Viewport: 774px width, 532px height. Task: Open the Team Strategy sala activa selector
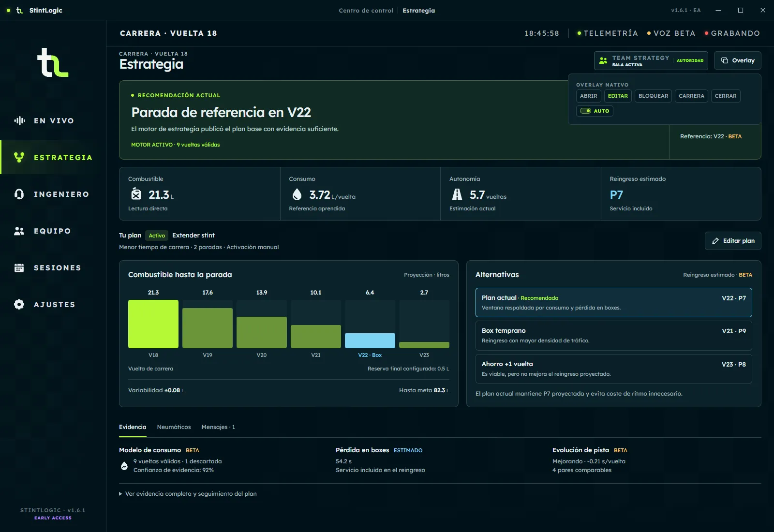(651, 61)
